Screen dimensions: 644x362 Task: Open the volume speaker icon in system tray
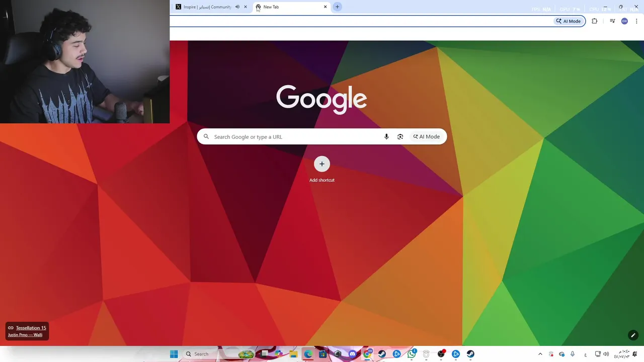coord(606,354)
